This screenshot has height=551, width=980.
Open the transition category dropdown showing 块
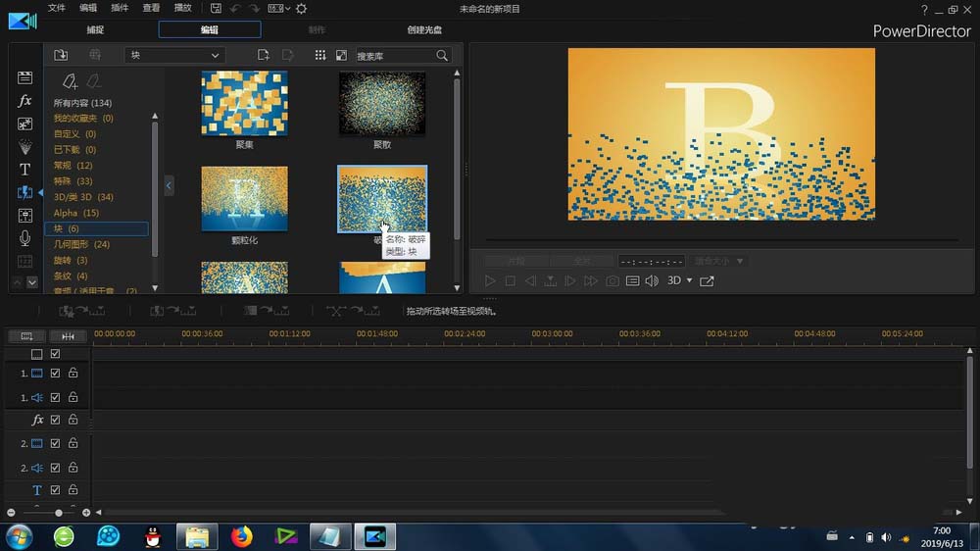174,56
